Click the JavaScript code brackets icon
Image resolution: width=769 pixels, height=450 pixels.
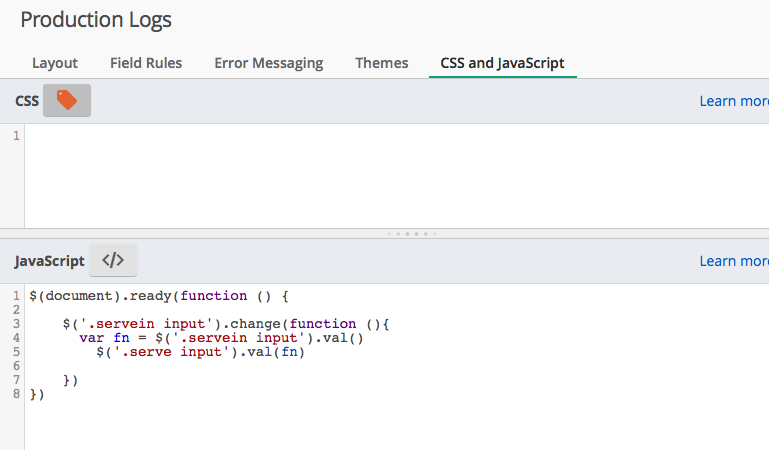(x=113, y=260)
